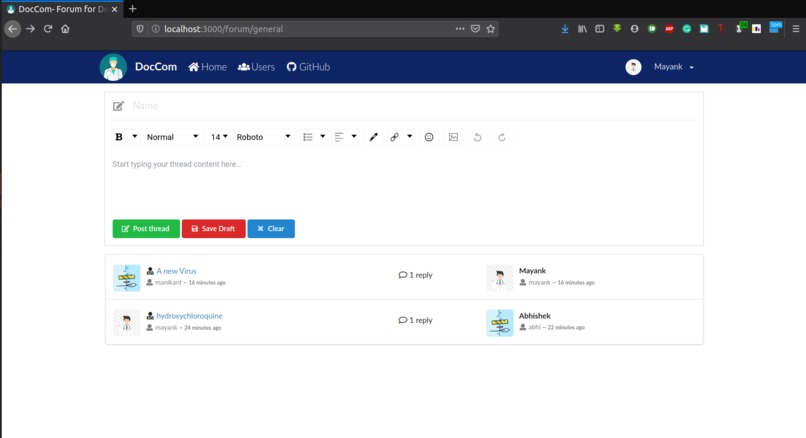Expand the Normal block type dropdown

[172, 137]
